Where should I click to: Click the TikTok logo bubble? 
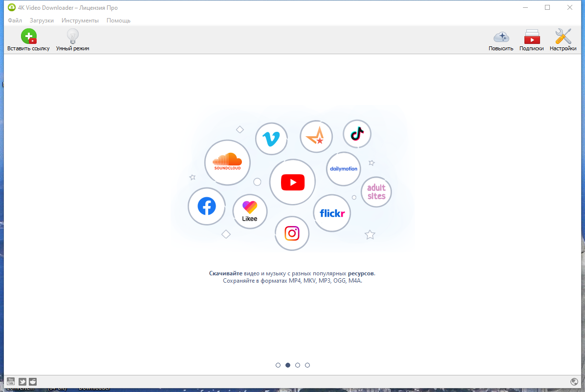[x=357, y=134]
